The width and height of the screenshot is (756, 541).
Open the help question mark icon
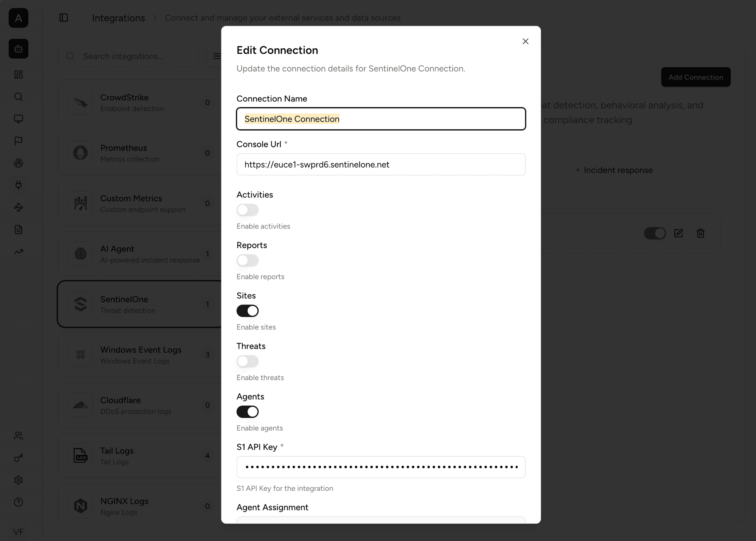[19, 502]
